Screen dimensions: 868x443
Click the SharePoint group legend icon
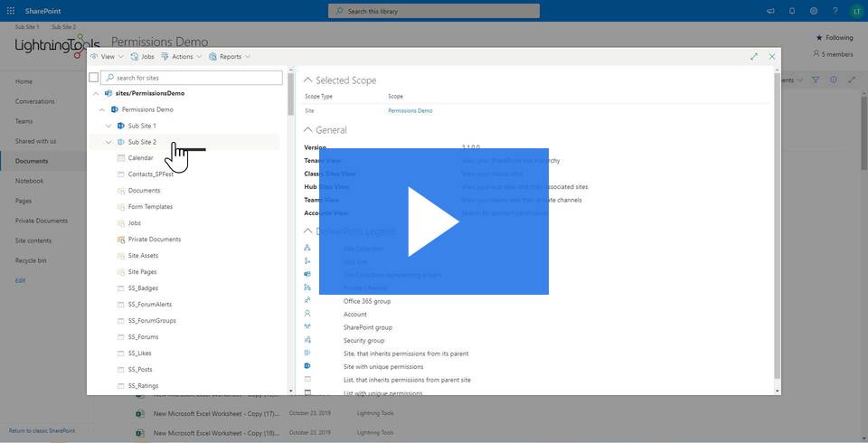[307, 326]
